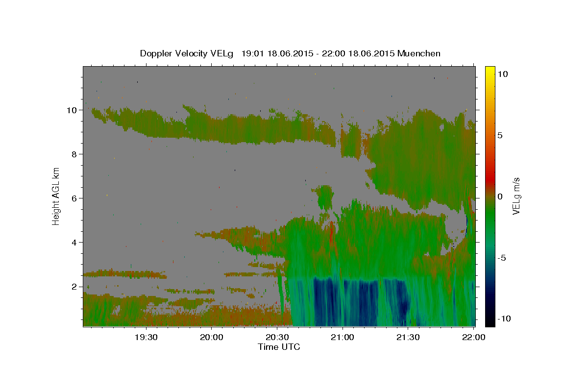This screenshot has width=588, height=392.
Task: Click the 19:30 time tick label
Action: [146, 337]
